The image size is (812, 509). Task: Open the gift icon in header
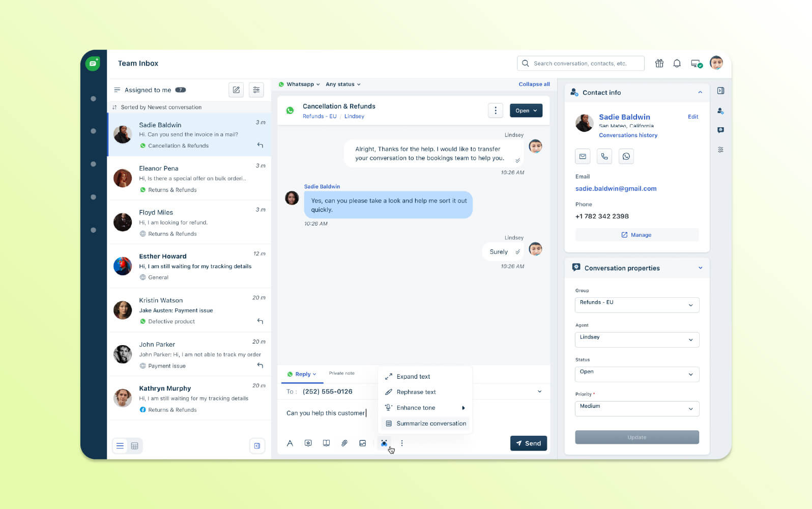click(659, 64)
